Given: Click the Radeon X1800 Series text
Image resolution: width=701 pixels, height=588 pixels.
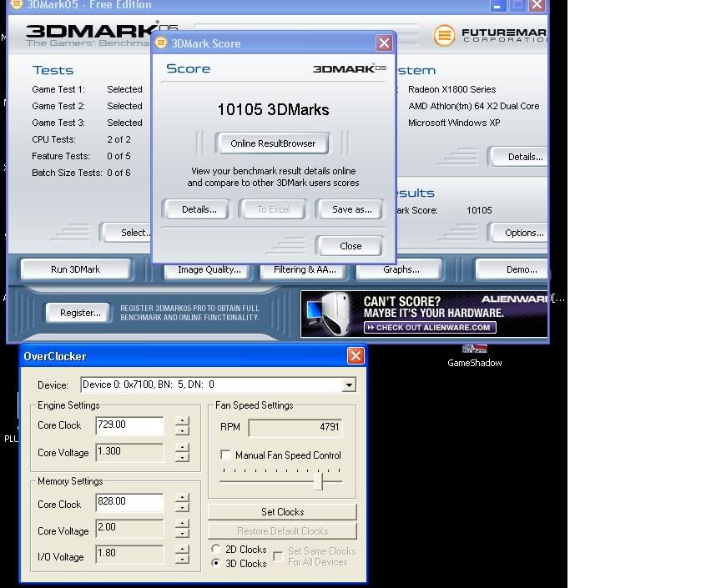Looking at the screenshot, I should click(x=451, y=89).
